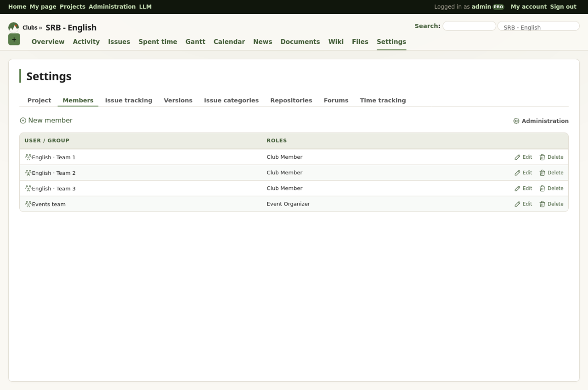This screenshot has height=390, width=588.
Task: Select the Settings main tab
Action: click(x=391, y=42)
